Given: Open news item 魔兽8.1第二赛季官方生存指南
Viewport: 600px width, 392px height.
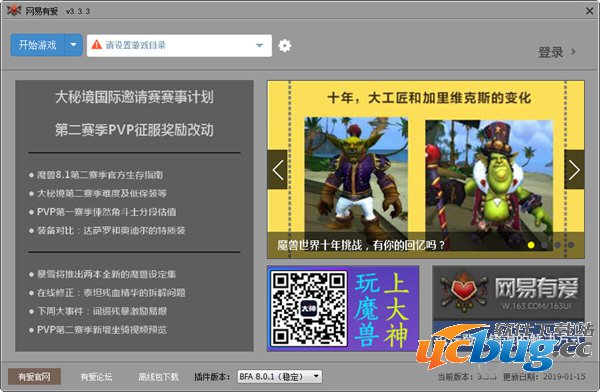Looking at the screenshot, I should (x=100, y=175).
